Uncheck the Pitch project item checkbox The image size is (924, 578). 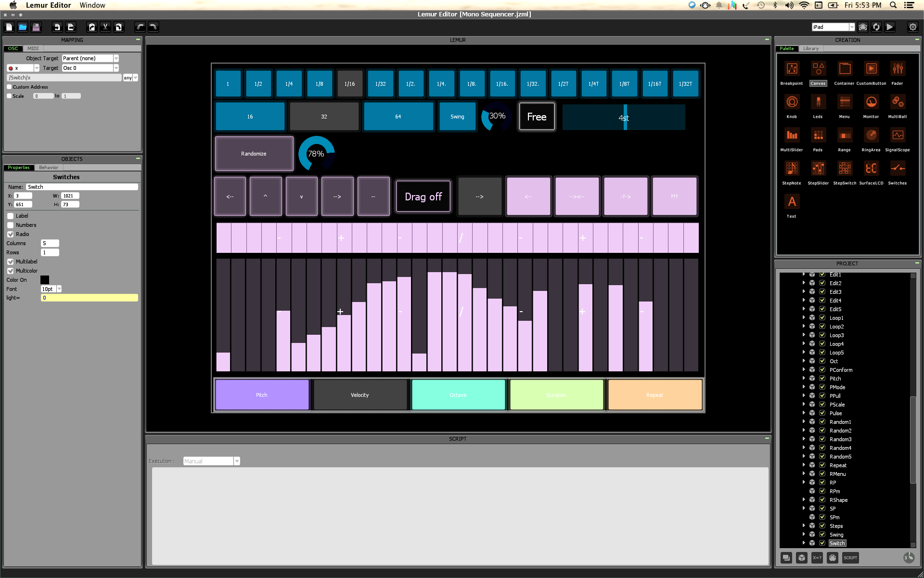pyautogui.click(x=822, y=379)
